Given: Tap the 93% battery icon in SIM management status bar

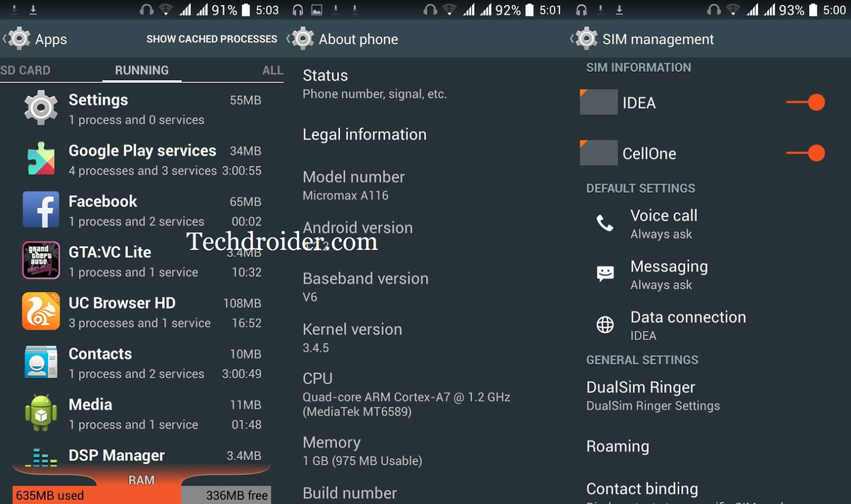Looking at the screenshot, I should click(x=813, y=10).
